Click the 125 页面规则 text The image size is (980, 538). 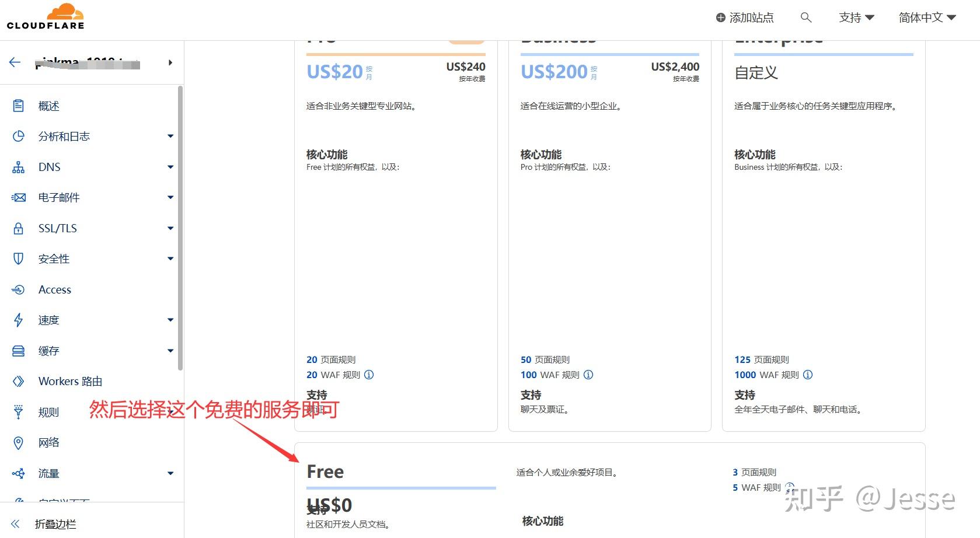pyautogui.click(x=762, y=359)
